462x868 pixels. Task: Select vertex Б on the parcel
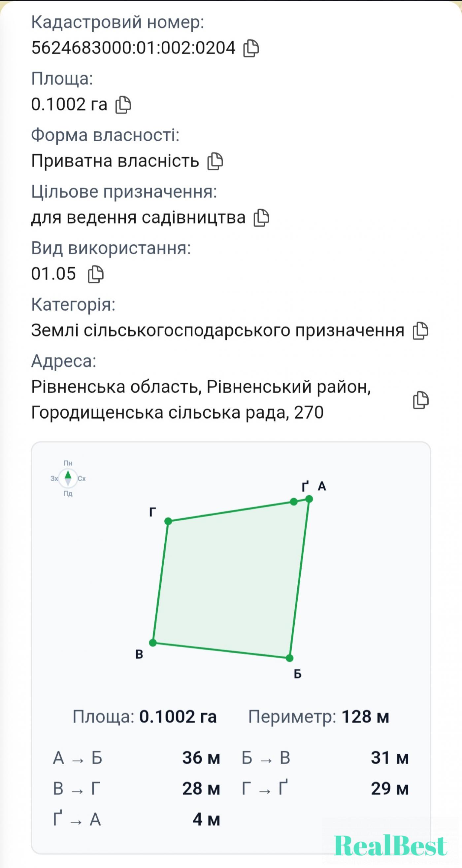tap(290, 658)
